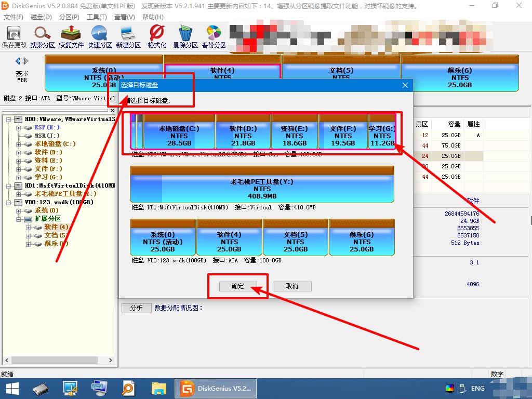Open the 帮助(H) menu
532x399 pixels.
pos(153,17)
